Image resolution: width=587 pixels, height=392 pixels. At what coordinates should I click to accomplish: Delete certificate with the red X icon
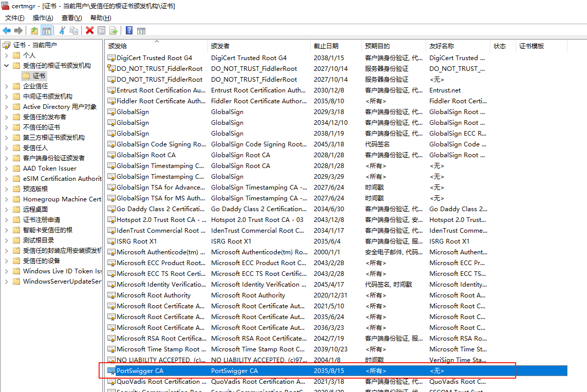(89, 31)
